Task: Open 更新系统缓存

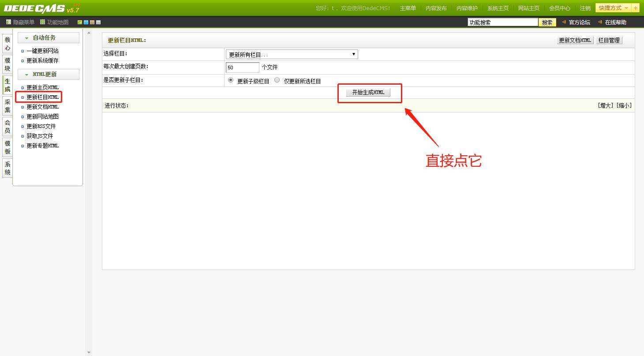Action: (42, 60)
